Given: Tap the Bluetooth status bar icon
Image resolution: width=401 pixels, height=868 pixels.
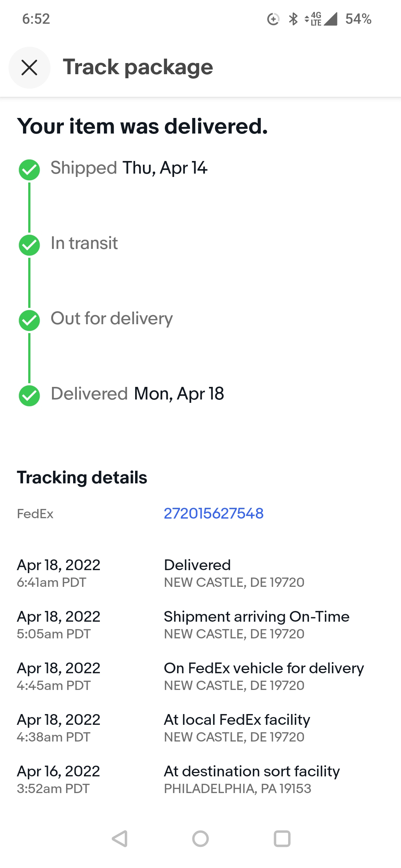Looking at the screenshot, I should click(x=293, y=19).
